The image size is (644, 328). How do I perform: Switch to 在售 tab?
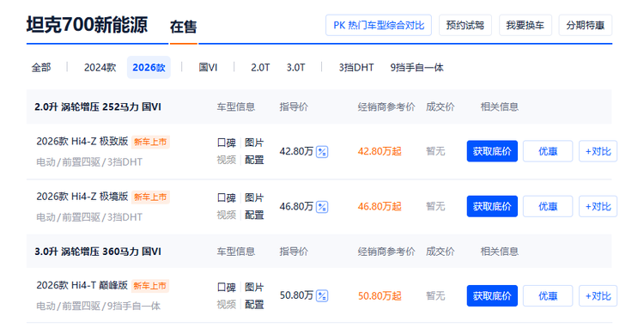[183, 27]
